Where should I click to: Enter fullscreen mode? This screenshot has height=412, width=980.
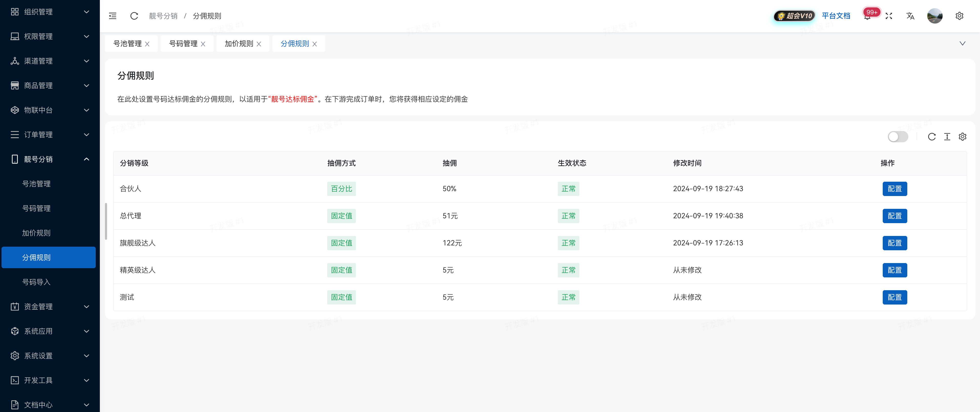pos(889,16)
